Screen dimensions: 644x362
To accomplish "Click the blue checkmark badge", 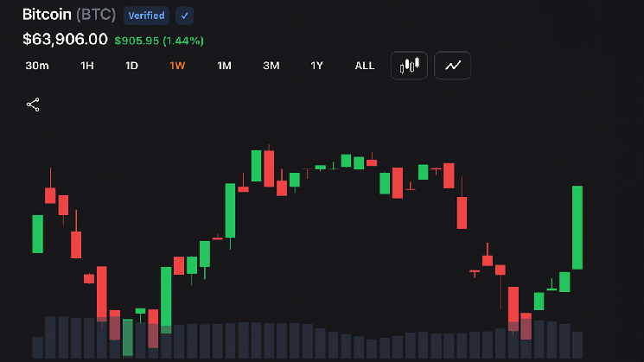I will pyautogui.click(x=184, y=16).
